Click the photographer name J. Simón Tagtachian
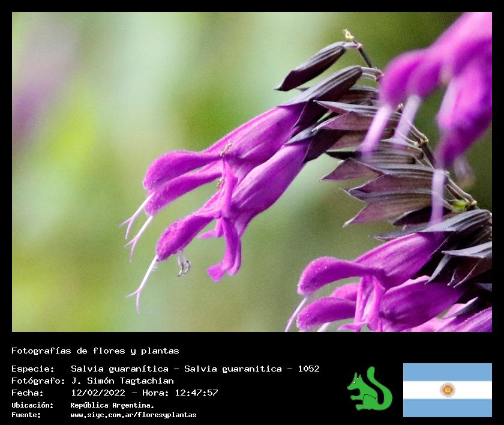The height and width of the screenshot is (425, 504). click(x=122, y=381)
